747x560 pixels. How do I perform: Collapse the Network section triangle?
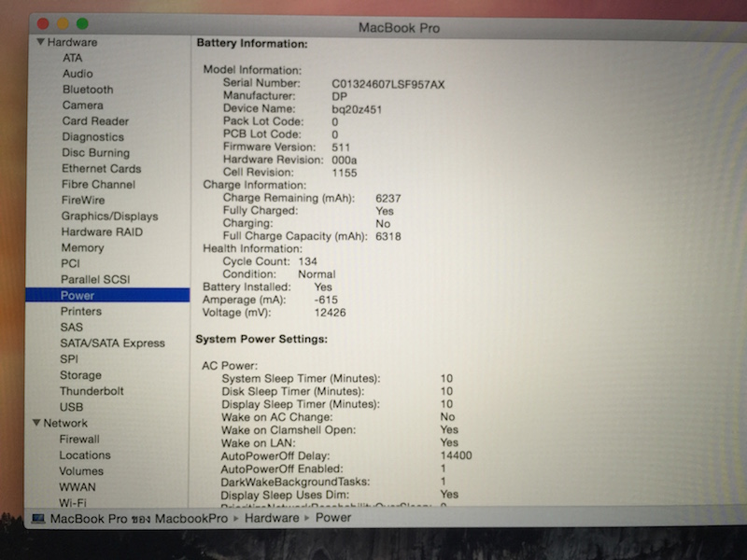point(36,423)
